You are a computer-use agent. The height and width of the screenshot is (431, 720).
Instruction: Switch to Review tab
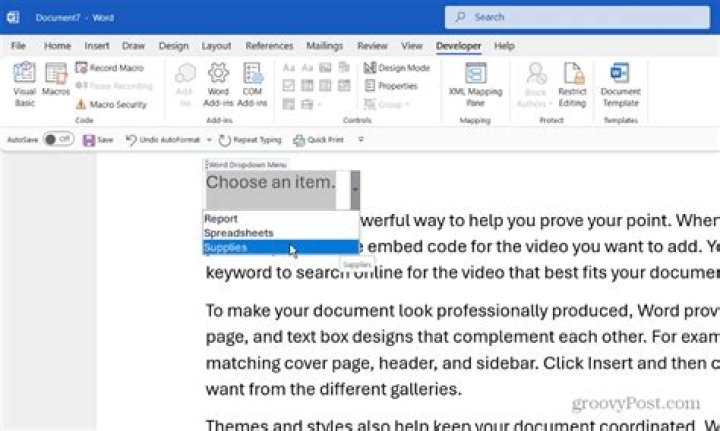tap(372, 45)
